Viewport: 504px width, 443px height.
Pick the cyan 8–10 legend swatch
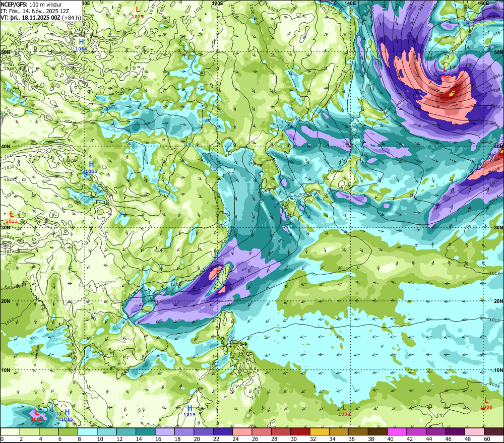(x=87, y=431)
